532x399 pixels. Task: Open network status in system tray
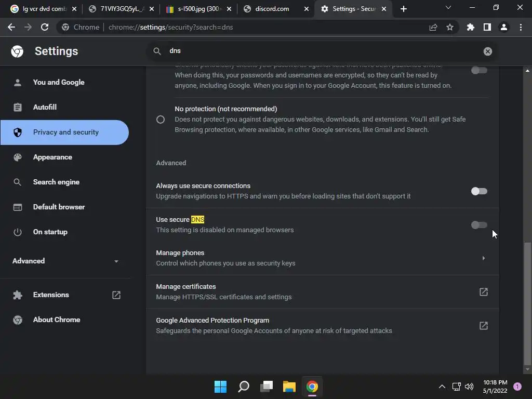pos(457,387)
